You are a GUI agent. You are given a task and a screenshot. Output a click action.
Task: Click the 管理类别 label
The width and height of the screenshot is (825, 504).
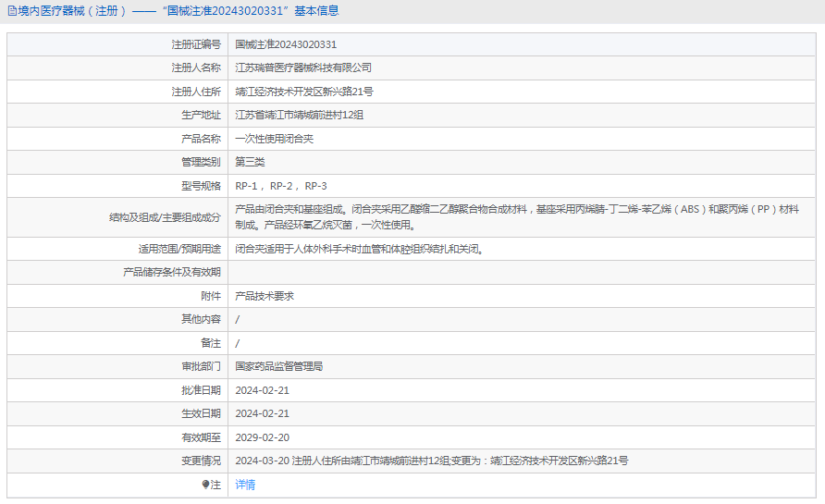(x=201, y=162)
